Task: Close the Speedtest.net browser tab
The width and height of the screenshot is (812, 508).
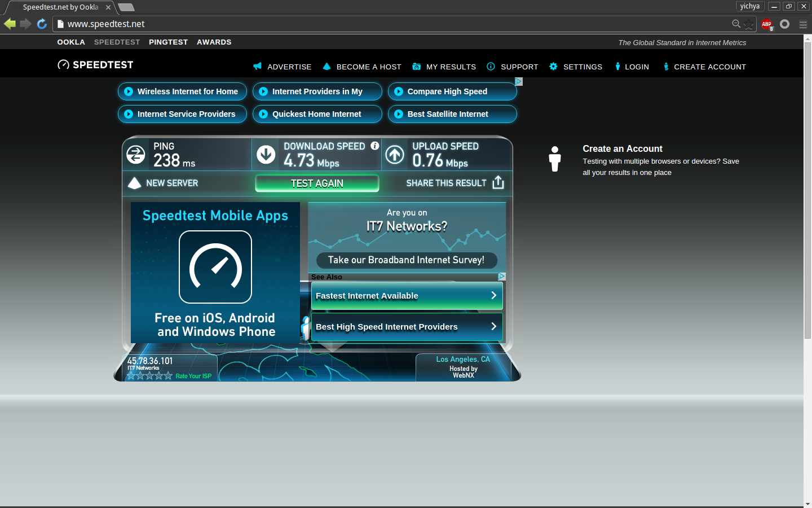Action: [x=108, y=7]
